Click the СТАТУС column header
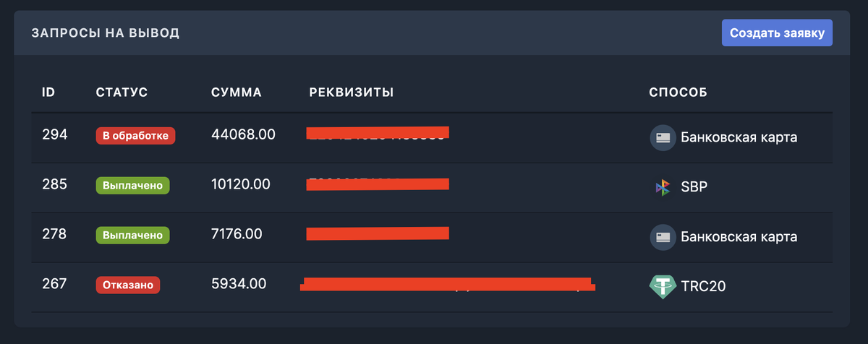Image resolution: width=868 pixels, height=344 pixels. (x=122, y=93)
